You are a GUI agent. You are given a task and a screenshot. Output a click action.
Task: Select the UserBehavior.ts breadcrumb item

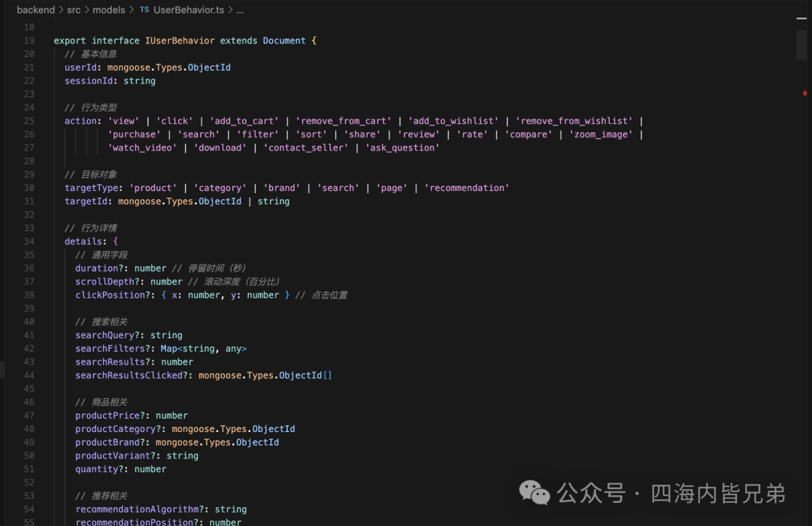189,10
